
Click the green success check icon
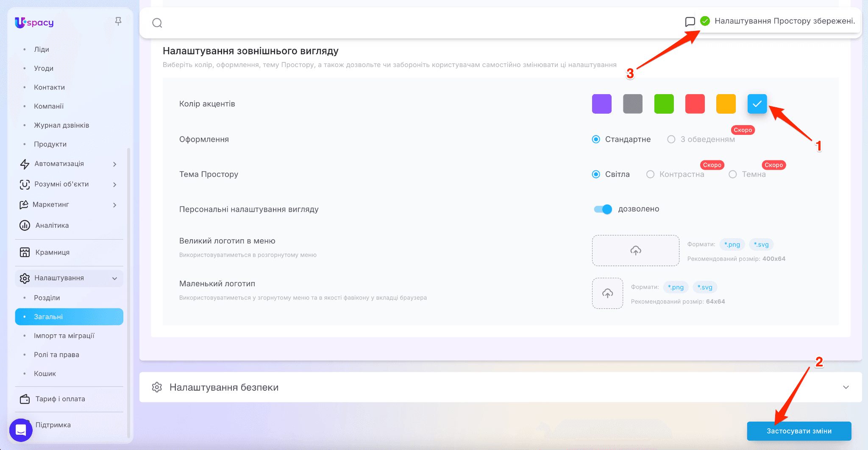coord(705,21)
